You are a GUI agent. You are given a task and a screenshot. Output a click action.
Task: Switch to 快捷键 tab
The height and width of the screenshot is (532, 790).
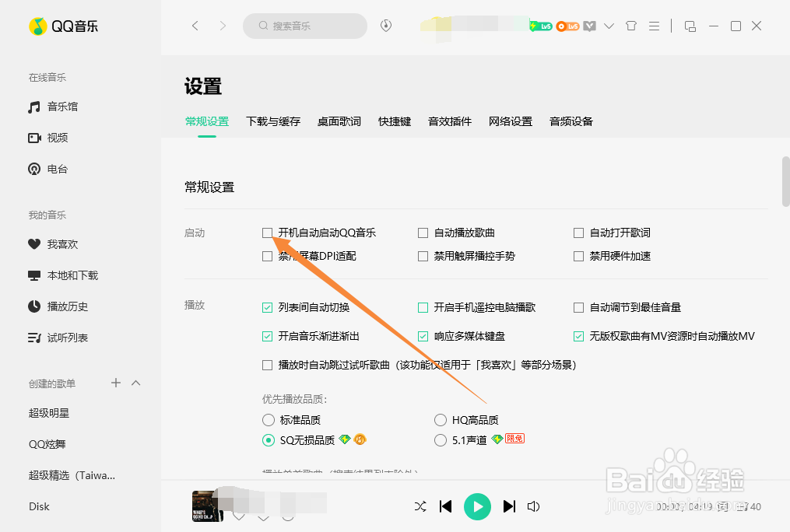(x=395, y=121)
